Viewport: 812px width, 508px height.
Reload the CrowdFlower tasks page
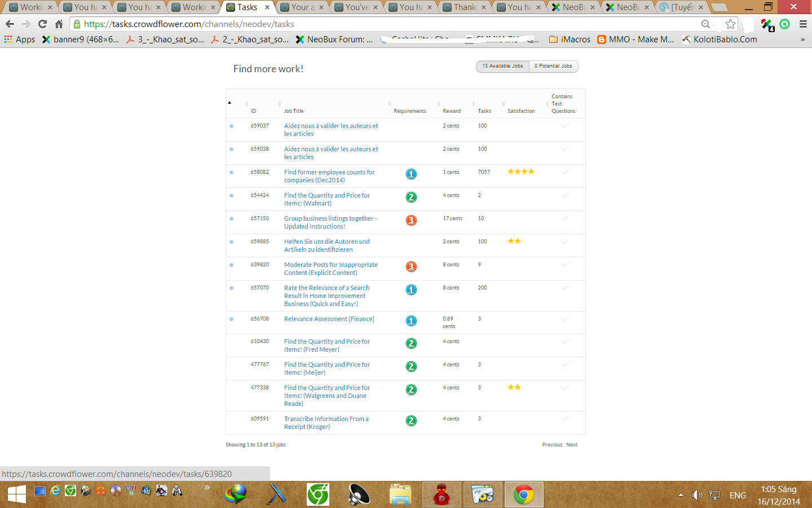(42, 24)
